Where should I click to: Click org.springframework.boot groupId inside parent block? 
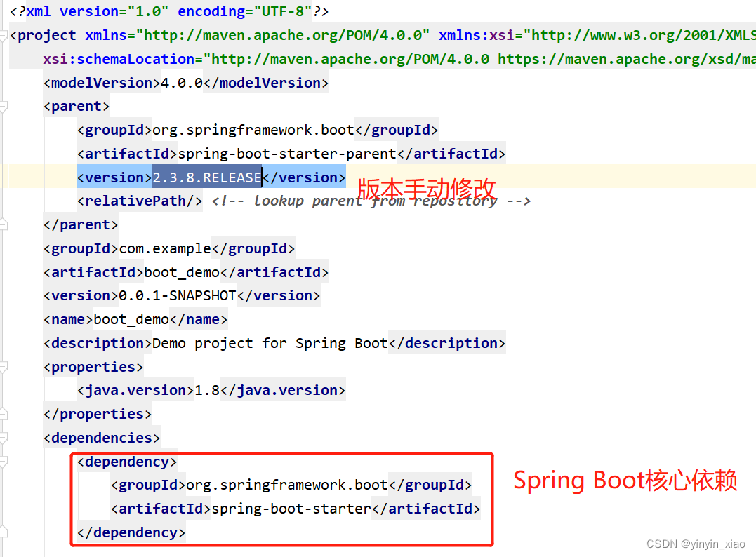tap(253, 130)
